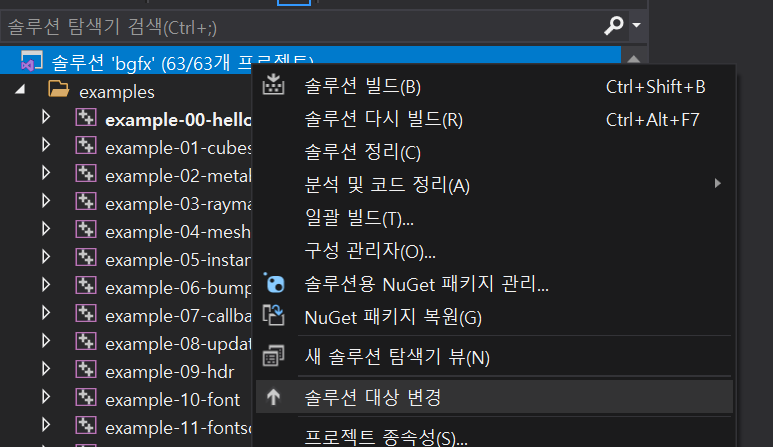Screen dimensions: 773x447
Task: Expand example-03-raymarch project
Action: (x=46, y=201)
